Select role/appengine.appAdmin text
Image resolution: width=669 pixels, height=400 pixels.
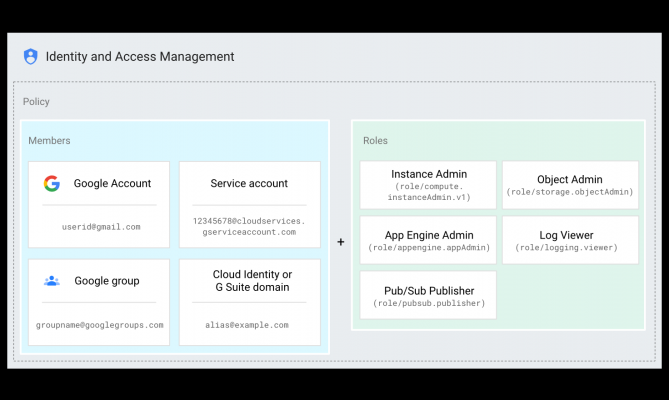tap(429, 248)
